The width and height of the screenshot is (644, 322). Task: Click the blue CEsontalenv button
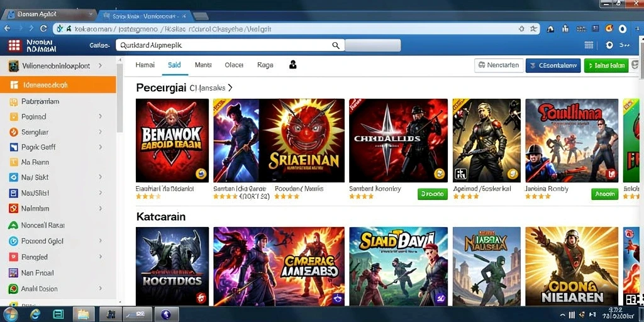click(x=553, y=65)
